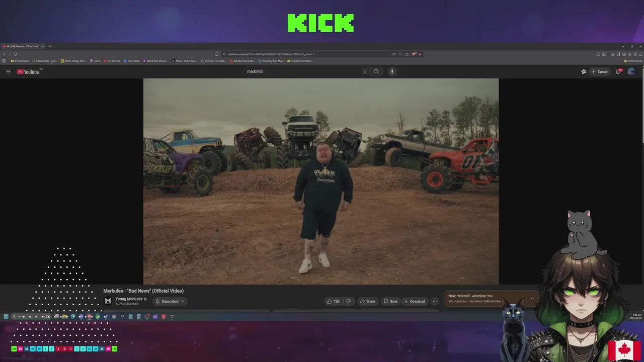The height and width of the screenshot is (362, 644).
Task: Start voice search with the microphone
Action: (392, 71)
